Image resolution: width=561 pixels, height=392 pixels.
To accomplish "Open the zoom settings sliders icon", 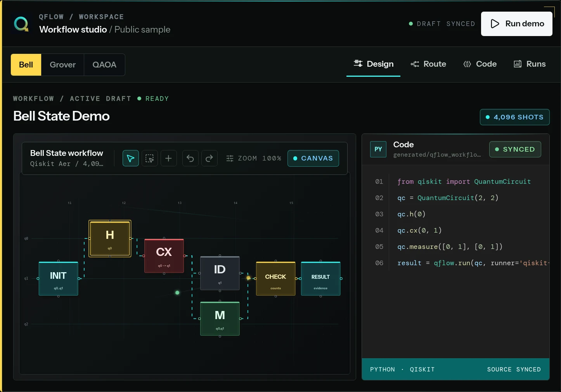I will 230,158.
